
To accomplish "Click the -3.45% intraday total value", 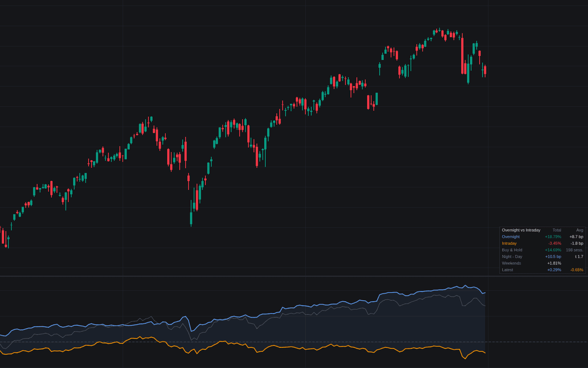I will 555,243.
